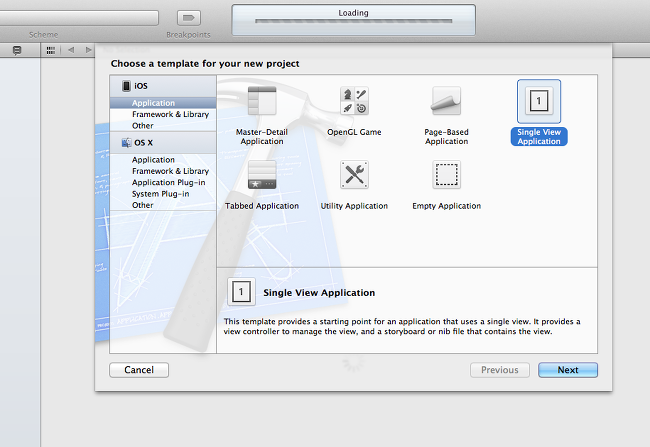
Task: Click the 'Single View Application' description heading
Action: click(x=319, y=293)
